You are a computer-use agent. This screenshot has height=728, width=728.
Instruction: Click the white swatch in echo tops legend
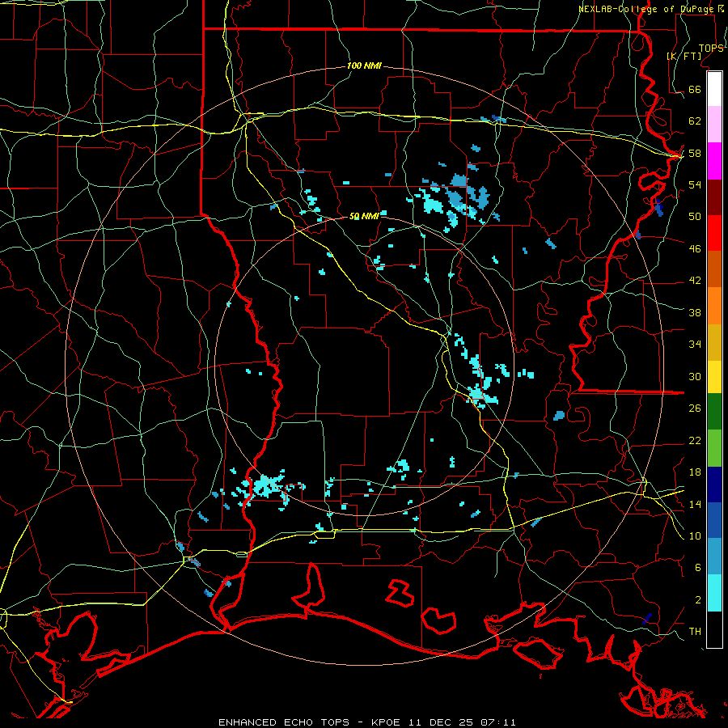(x=714, y=89)
